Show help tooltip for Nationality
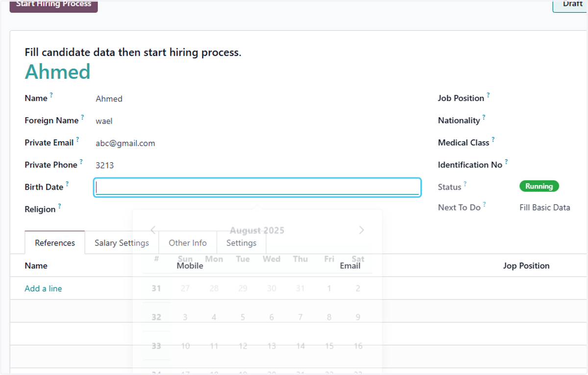Image resolution: width=588 pixels, height=375 pixels. pos(484,117)
